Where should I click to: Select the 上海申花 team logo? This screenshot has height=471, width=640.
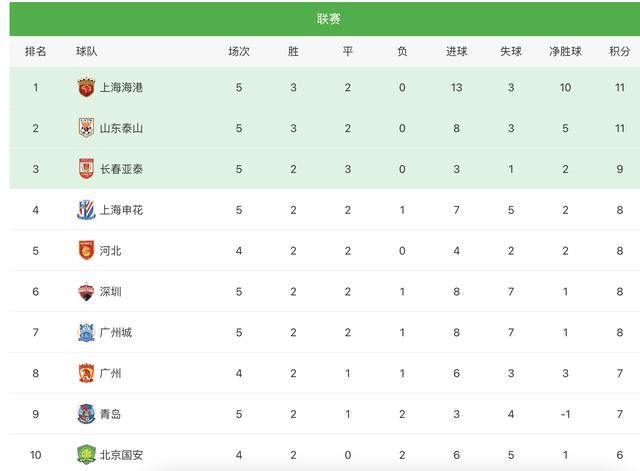pyautogui.click(x=86, y=210)
